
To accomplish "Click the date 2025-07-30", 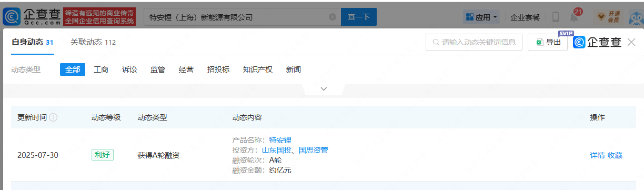I will [x=38, y=155].
